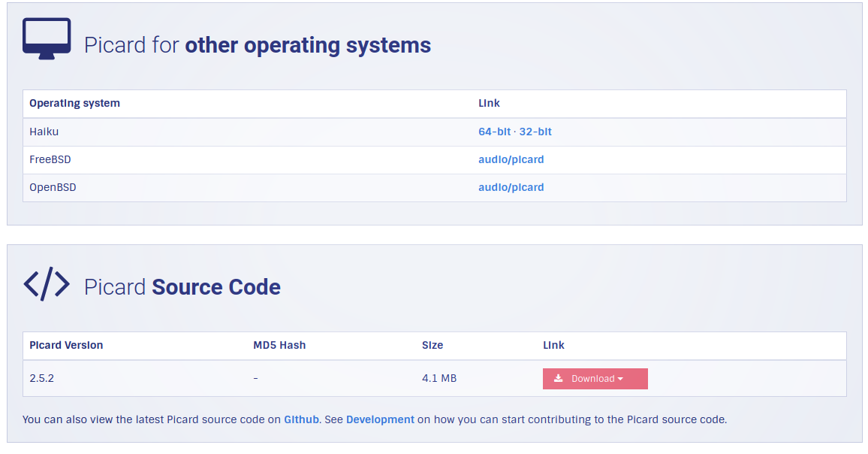The height and width of the screenshot is (454, 868).
Task: Click the source code brackets icon
Action: coord(47,284)
